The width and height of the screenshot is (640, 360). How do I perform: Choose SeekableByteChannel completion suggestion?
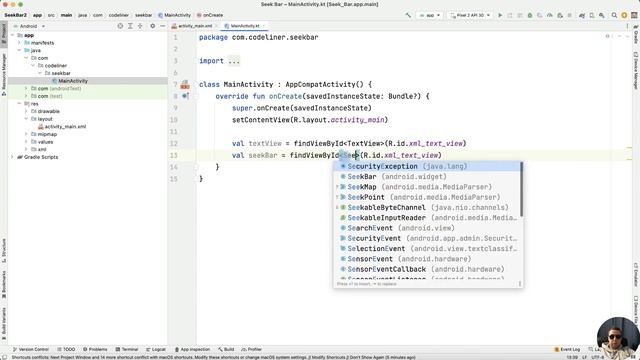point(427,207)
